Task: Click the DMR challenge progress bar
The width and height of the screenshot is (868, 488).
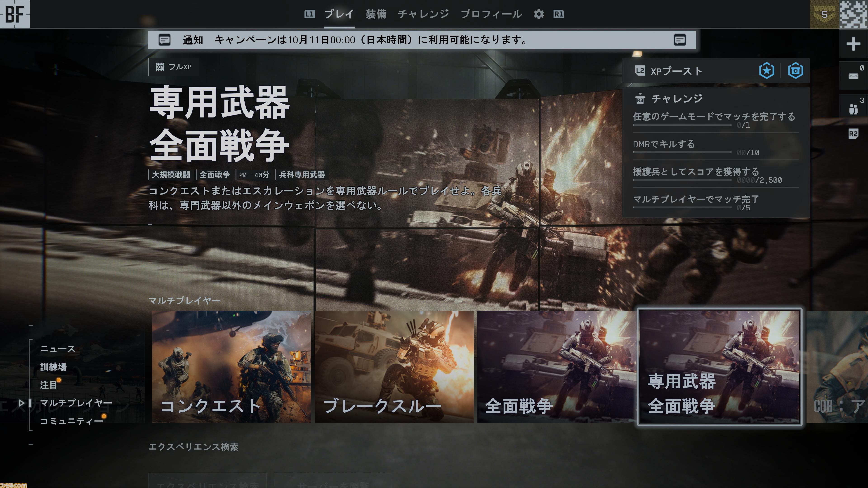Action: [x=682, y=152]
